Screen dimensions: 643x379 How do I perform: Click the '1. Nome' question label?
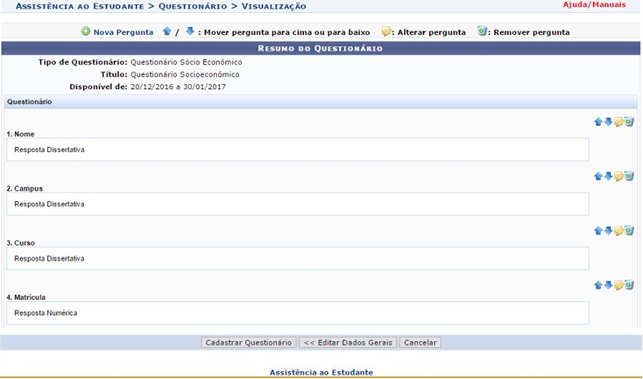[21, 134]
